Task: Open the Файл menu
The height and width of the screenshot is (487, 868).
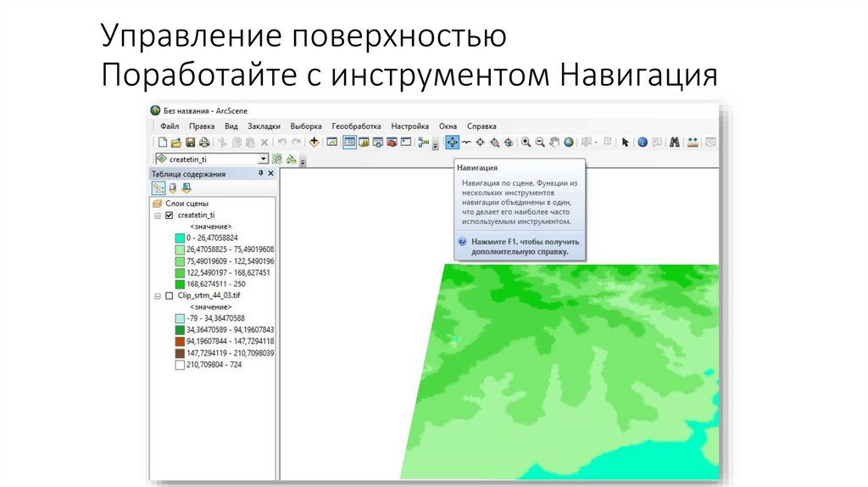Action: pos(170,126)
